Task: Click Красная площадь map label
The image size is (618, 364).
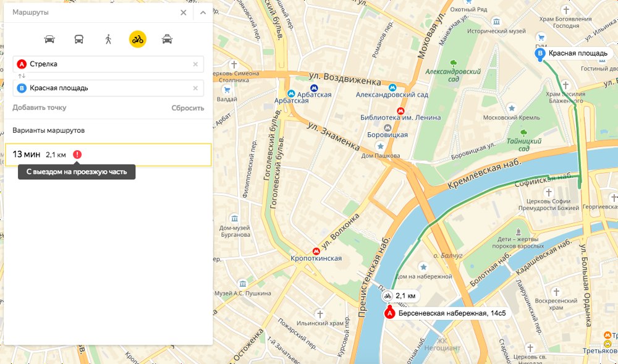Action: pos(578,53)
